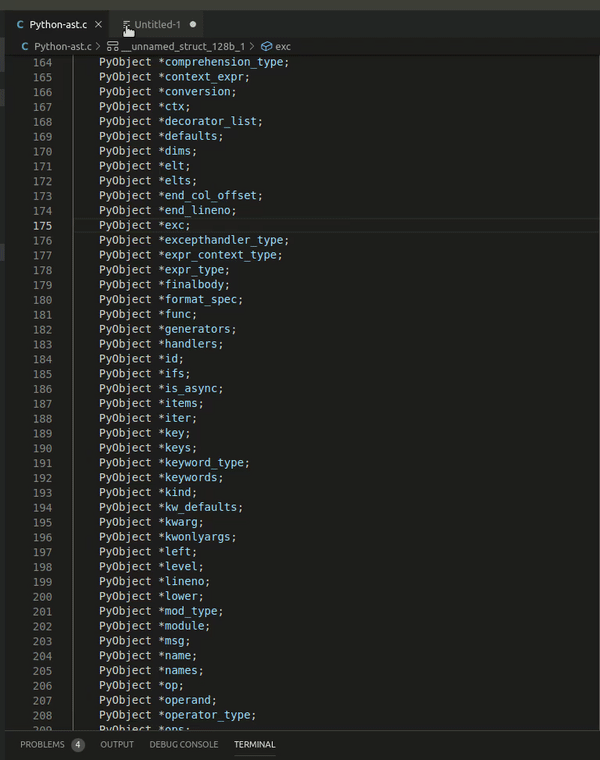This screenshot has width=600, height=760.
Task: Click the C file icon on Python-ast.c tab
Action: (x=20, y=24)
